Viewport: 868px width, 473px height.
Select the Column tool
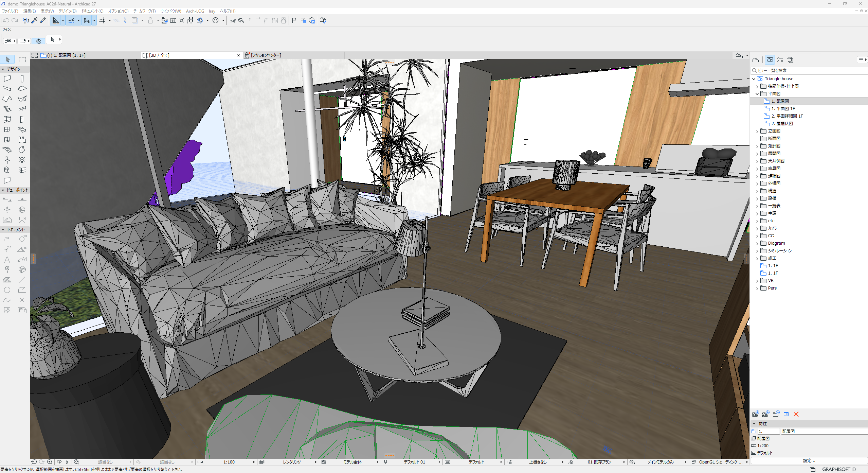[x=22, y=79]
